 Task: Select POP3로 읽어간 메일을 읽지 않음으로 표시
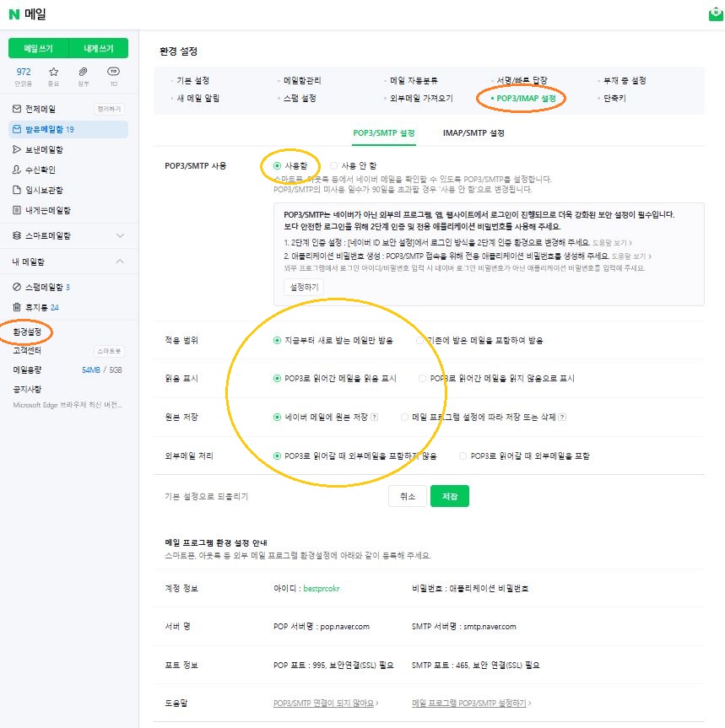pos(423,379)
